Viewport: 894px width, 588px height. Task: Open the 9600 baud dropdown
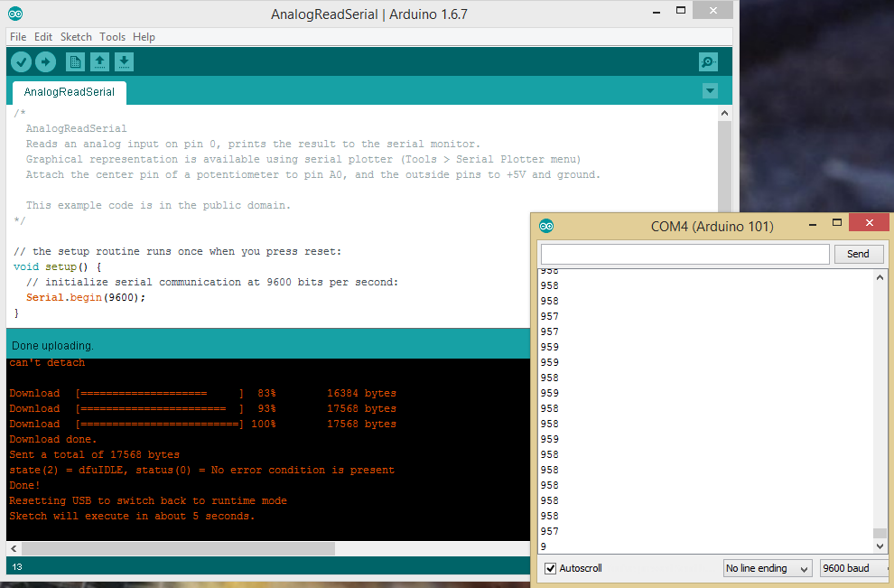pos(854,568)
